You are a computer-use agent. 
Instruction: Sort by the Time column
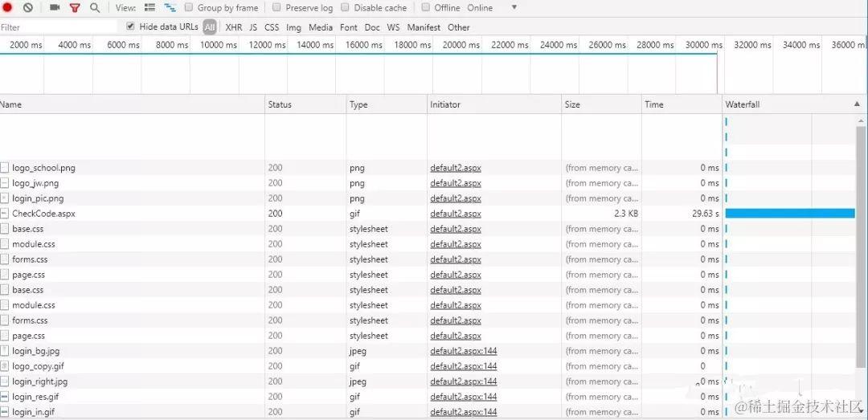(682, 104)
